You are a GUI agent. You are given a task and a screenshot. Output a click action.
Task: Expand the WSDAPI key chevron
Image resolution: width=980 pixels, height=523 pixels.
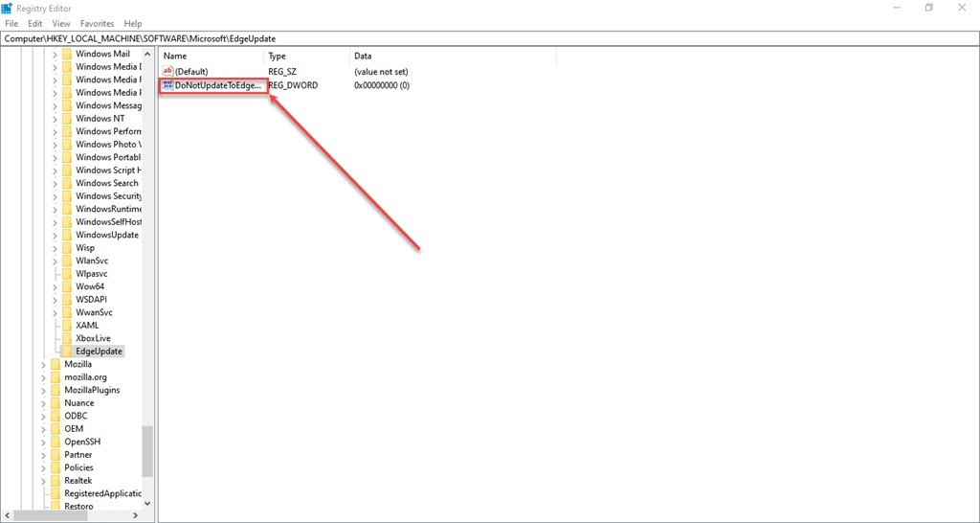(x=55, y=300)
